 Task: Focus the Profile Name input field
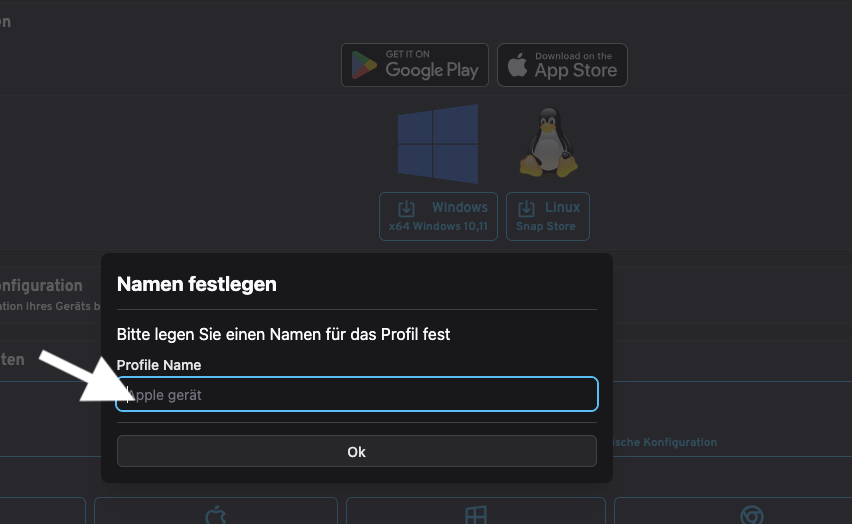[357, 395]
